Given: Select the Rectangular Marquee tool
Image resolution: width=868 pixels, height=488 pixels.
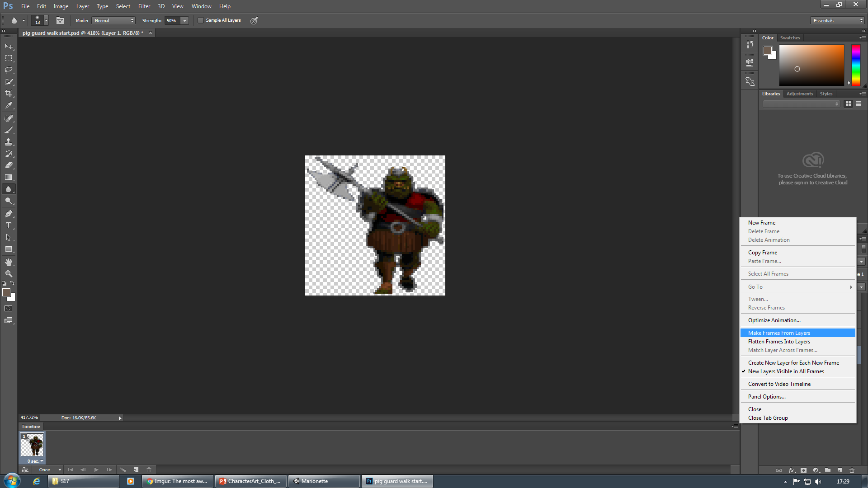Looking at the screenshot, I should click(9, 58).
